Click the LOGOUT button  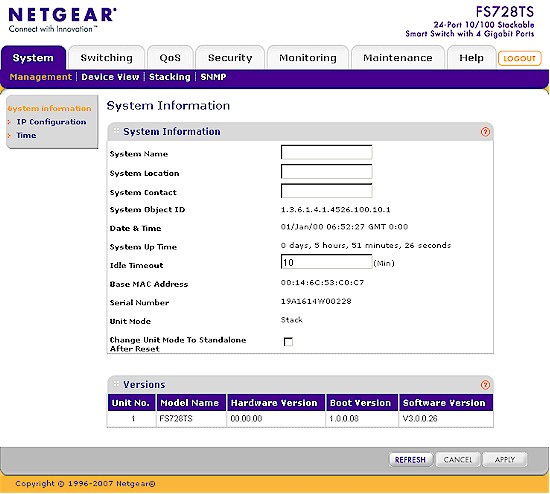point(519,59)
